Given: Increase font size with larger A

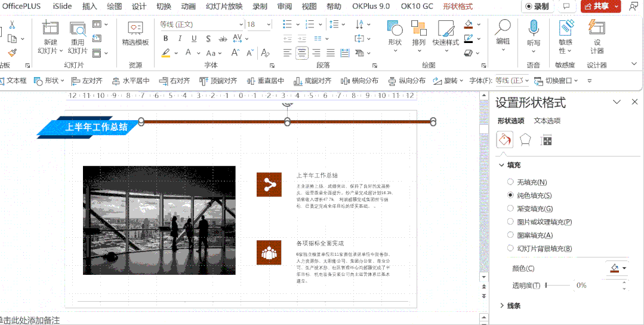Looking at the screenshot, I should [x=235, y=53].
